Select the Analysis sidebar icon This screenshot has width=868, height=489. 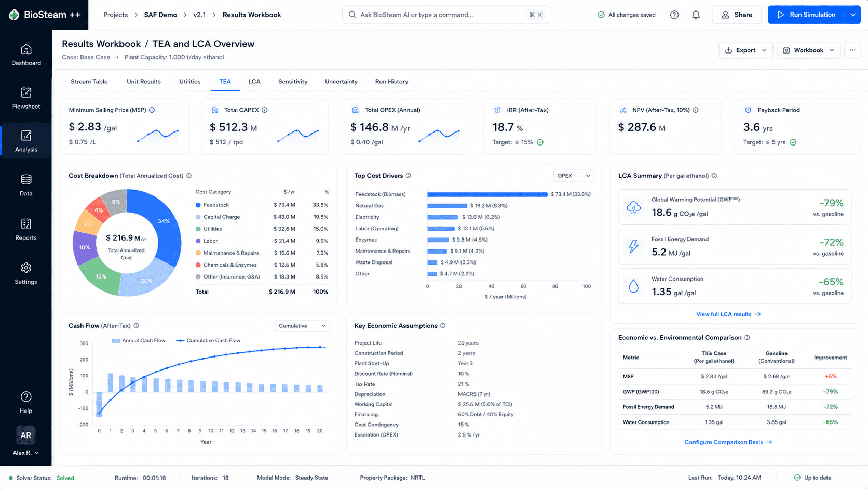tap(26, 136)
